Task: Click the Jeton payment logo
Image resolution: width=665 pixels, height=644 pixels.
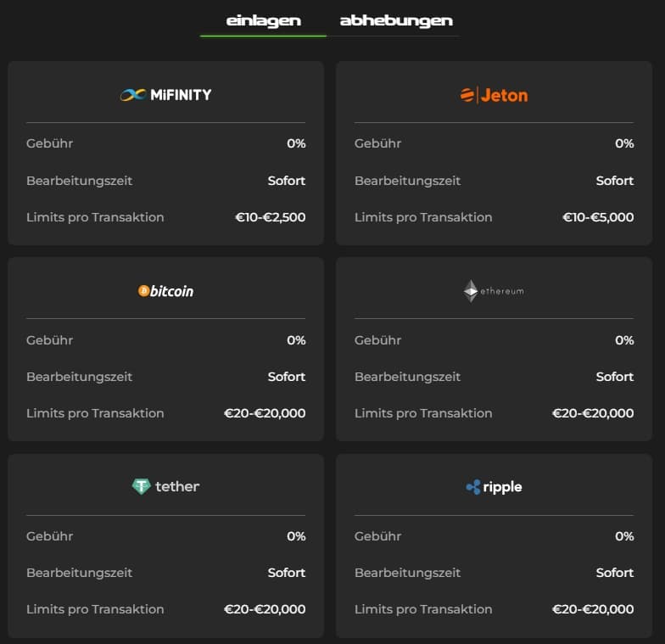Action: pos(494,95)
